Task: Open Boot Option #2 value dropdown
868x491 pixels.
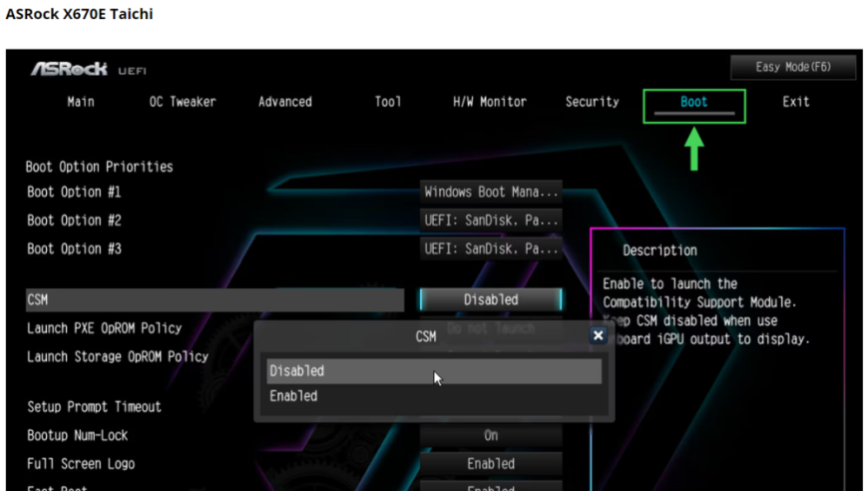Action: (x=491, y=221)
